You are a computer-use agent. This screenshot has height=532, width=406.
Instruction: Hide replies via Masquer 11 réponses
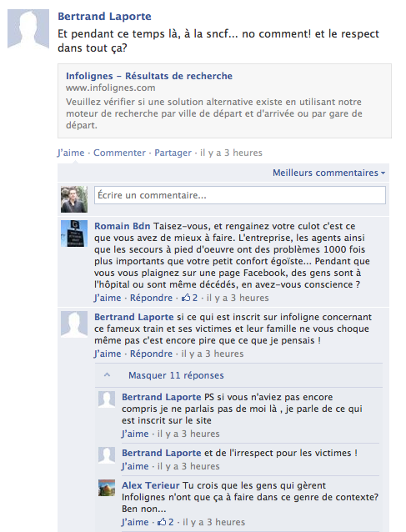176,375
